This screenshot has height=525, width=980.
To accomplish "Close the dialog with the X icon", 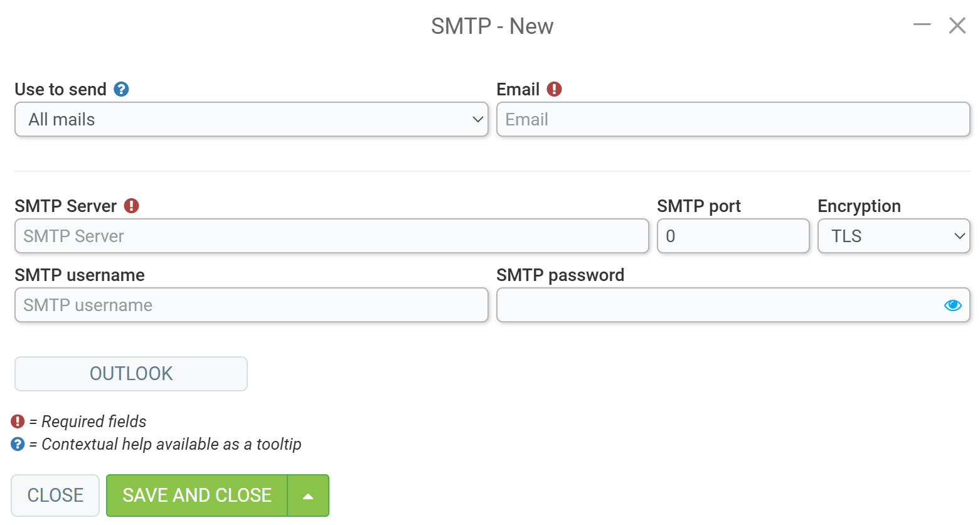I will (x=957, y=26).
